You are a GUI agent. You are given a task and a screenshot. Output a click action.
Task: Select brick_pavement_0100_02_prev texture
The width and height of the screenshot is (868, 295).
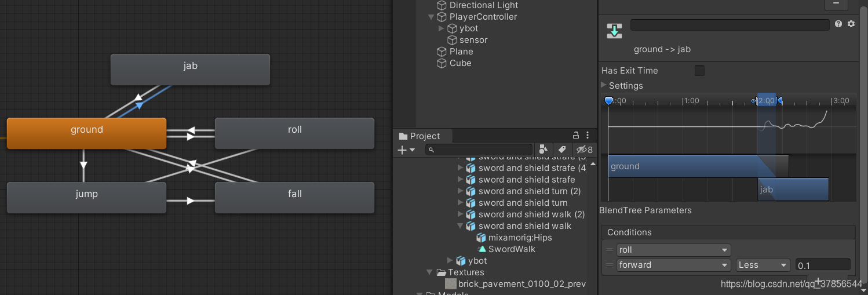coord(521,284)
